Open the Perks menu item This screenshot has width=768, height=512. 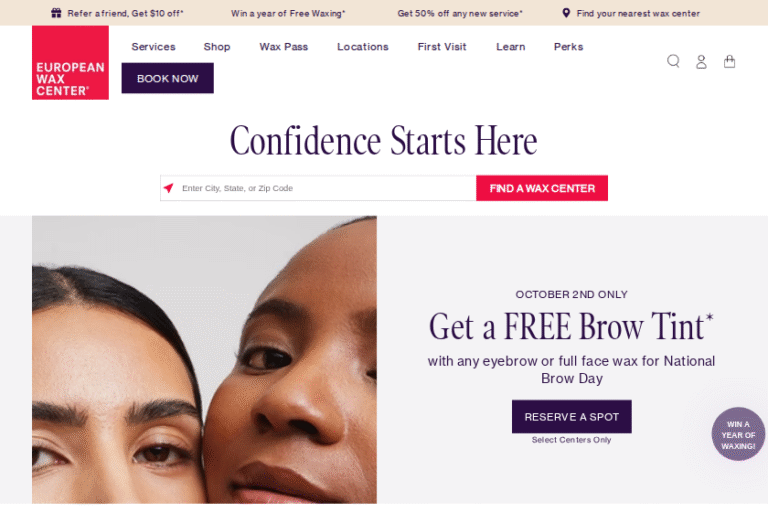[x=569, y=47]
